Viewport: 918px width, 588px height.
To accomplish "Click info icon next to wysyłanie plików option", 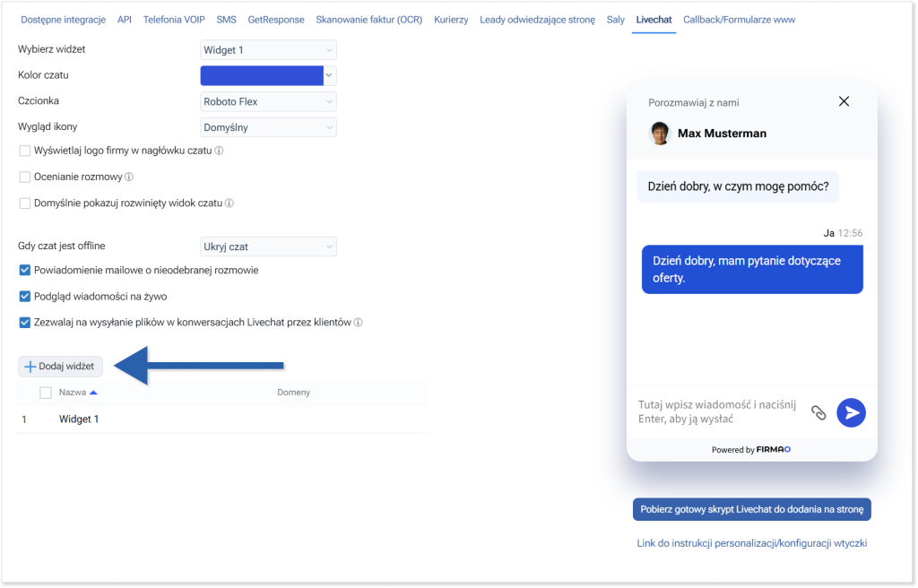I will point(359,323).
